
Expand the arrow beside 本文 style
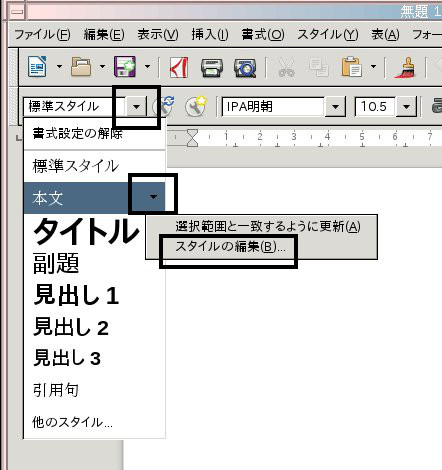click(x=153, y=197)
